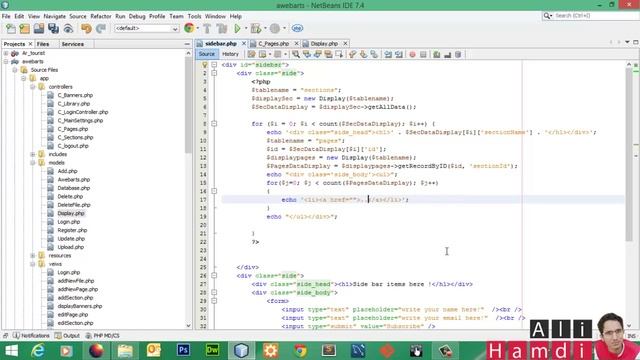Click the blue php oval toolbar icon

[x=298, y=28]
